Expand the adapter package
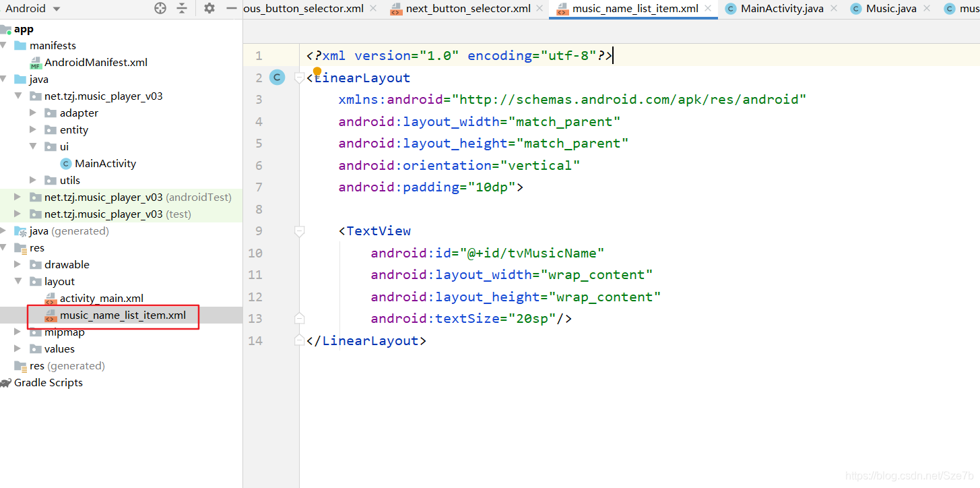This screenshot has width=980, height=488. 33,113
